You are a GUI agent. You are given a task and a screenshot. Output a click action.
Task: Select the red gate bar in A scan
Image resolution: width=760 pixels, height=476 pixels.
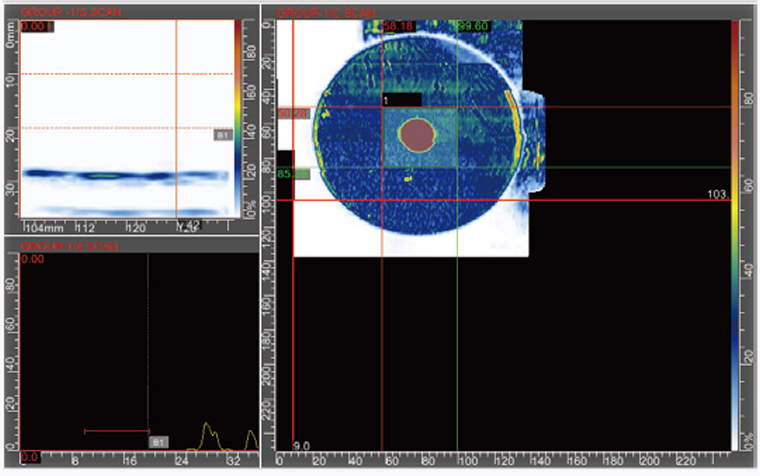[117, 431]
